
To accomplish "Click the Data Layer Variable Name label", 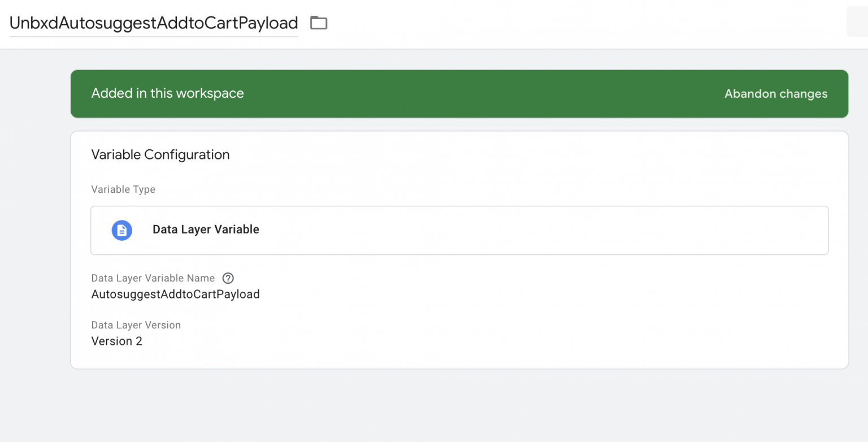I will coord(153,278).
